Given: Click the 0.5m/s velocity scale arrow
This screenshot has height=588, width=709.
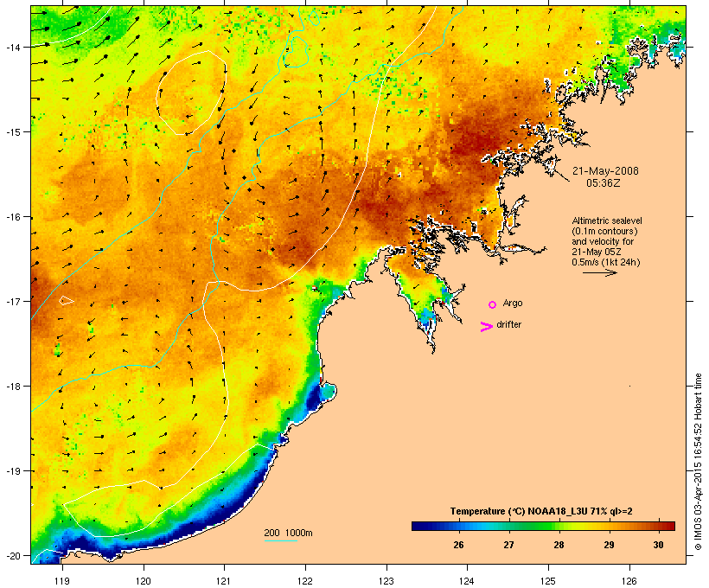Looking at the screenshot, I should point(600,272).
